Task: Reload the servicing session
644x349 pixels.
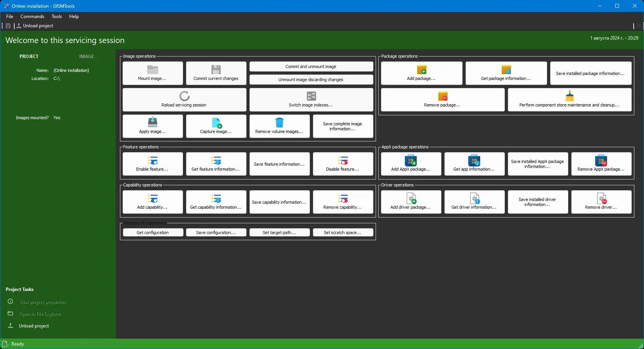Action: click(x=185, y=100)
